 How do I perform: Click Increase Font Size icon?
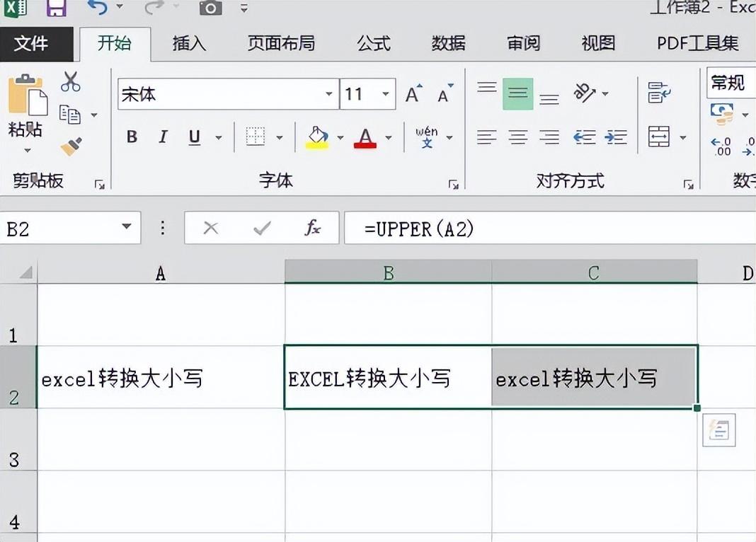(x=413, y=93)
